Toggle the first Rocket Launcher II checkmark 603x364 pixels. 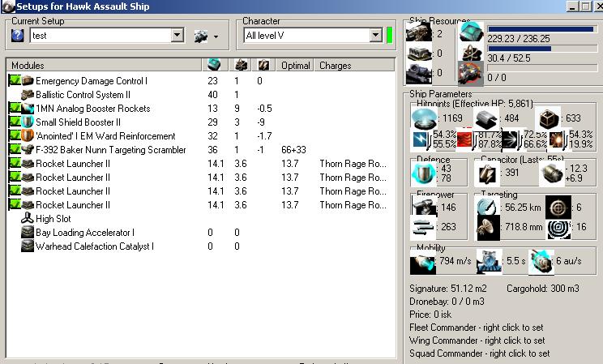click(15, 164)
